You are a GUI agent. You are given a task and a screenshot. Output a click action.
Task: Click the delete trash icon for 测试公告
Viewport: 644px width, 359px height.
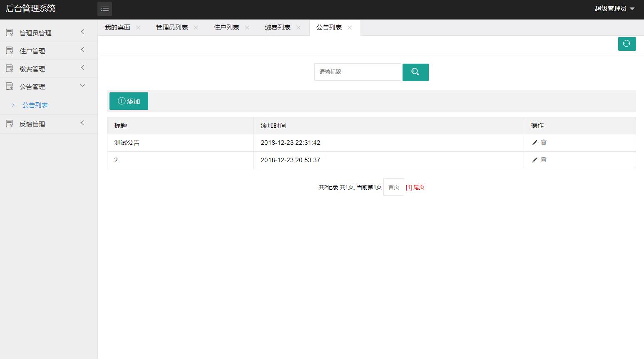[x=543, y=142]
